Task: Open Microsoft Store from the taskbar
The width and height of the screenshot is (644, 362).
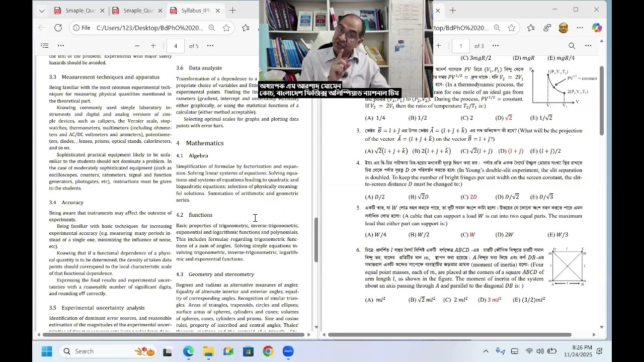Action: (x=248, y=351)
